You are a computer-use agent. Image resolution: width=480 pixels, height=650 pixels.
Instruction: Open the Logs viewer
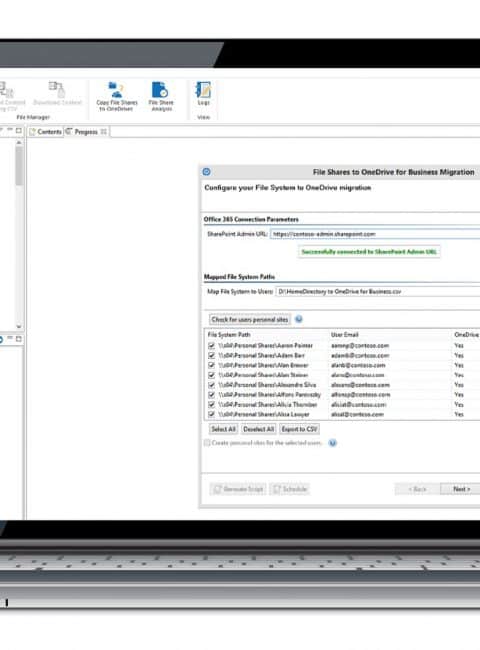click(203, 94)
